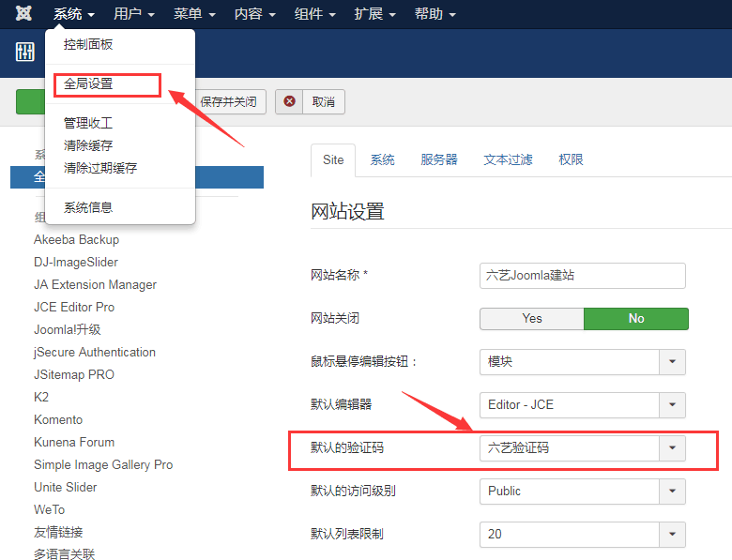Select 全局设置 from the system menu

tap(88, 83)
